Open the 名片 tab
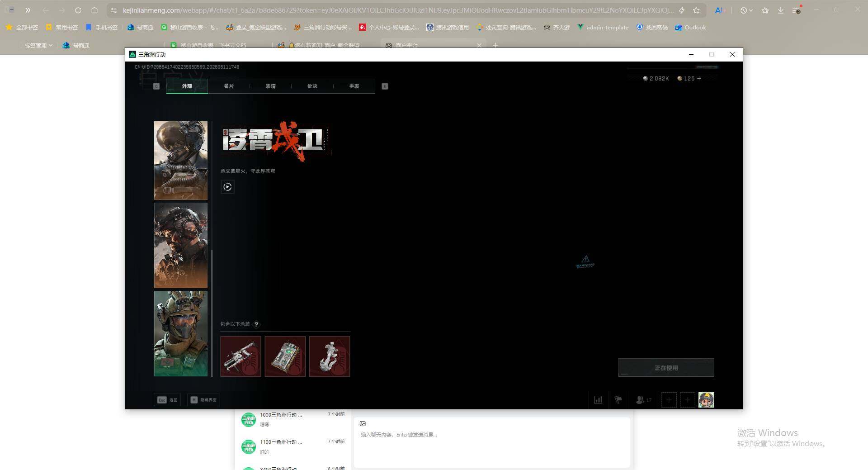The height and width of the screenshot is (470, 868). pyautogui.click(x=229, y=86)
